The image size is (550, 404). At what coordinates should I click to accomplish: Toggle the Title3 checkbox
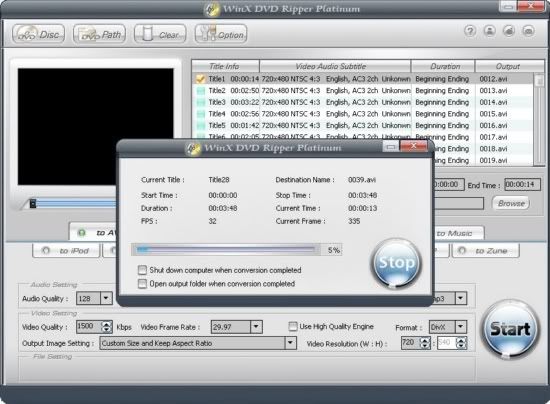point(201,102)
